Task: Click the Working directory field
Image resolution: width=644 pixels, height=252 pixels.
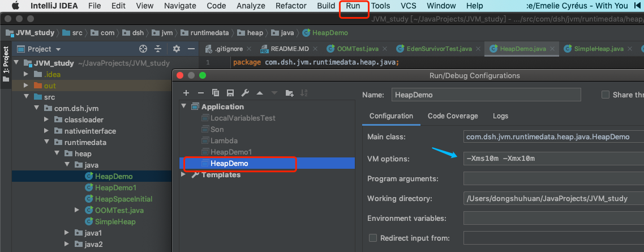Action: pos(553,199)
